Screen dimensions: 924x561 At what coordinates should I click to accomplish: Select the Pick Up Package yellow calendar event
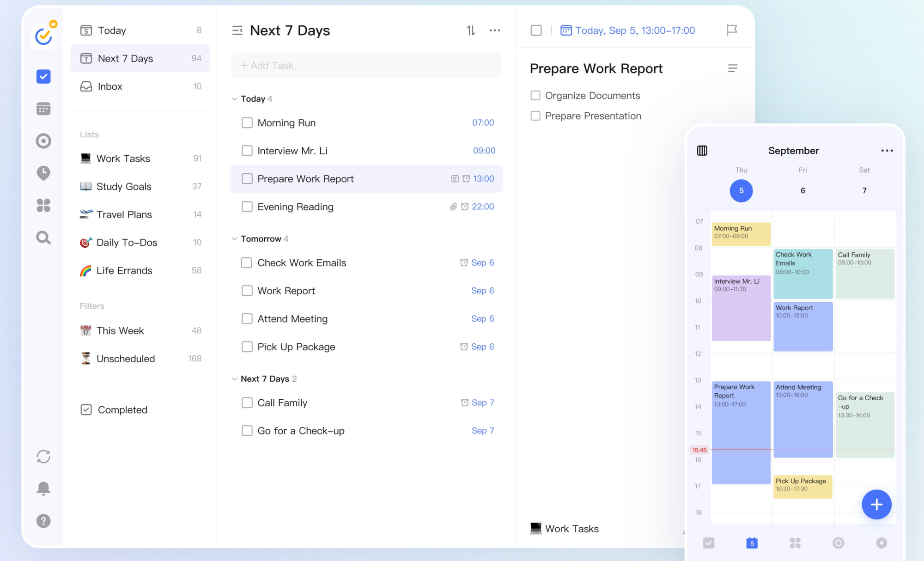[802, 486]
